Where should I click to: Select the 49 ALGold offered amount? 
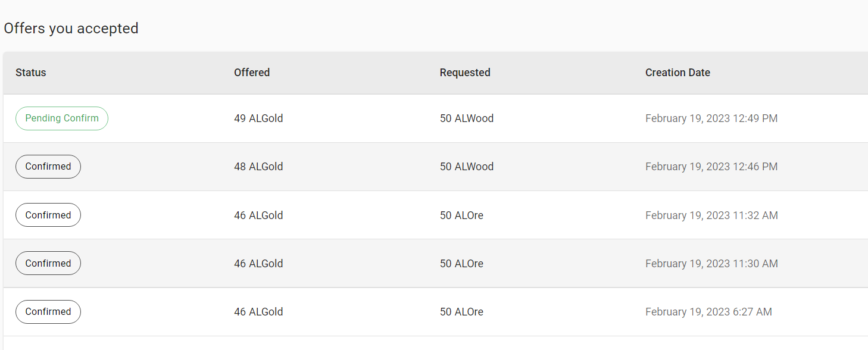[x=259, y=118]
